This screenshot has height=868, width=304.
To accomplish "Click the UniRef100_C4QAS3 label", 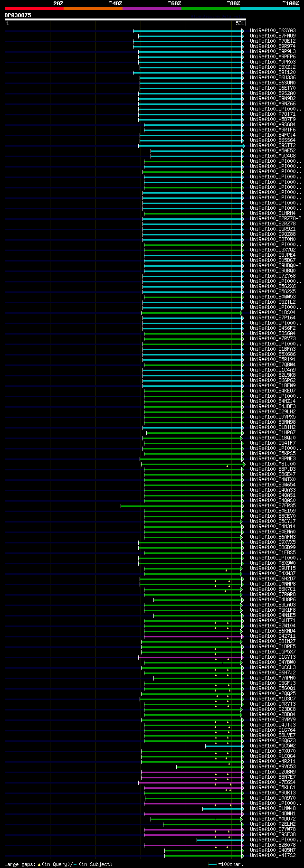I will pyautogui.click(x=273, y=490).
